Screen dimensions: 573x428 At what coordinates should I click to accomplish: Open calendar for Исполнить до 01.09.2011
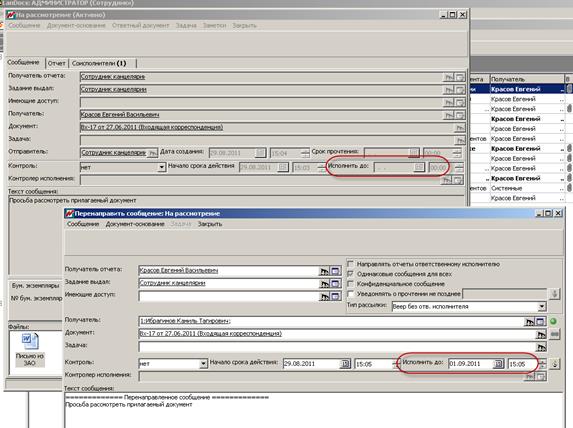point(498,364)
